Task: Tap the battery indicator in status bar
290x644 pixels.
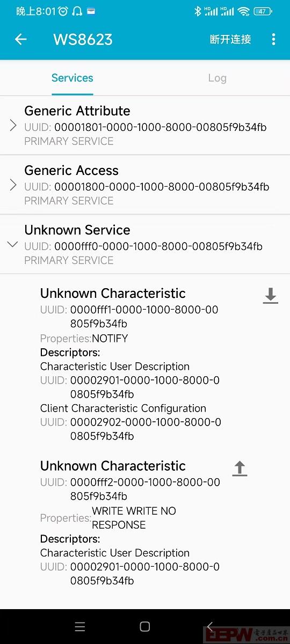Action: 263,11
